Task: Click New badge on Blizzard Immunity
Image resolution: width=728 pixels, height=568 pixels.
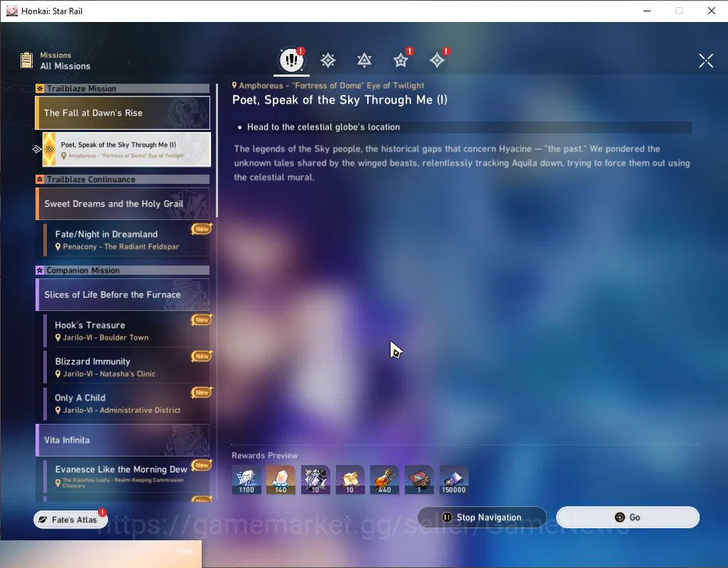Action: (x=202, y=356)
